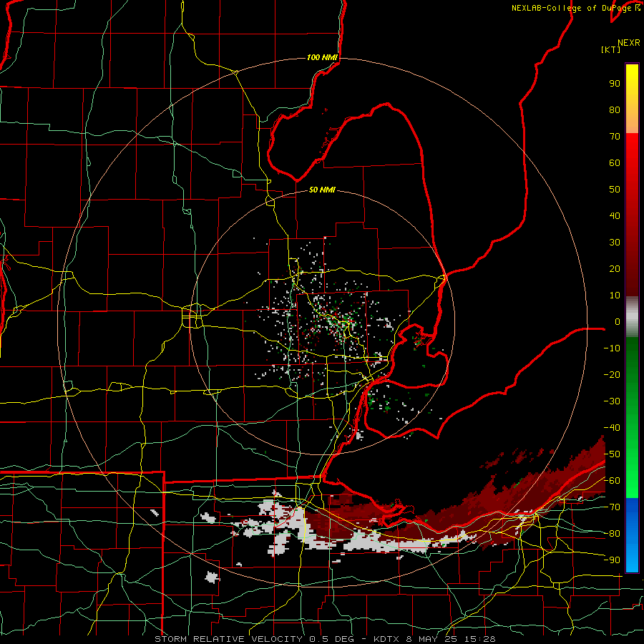
Task: Click the -50 value on velocity scale
Action: tap(612, 454)
